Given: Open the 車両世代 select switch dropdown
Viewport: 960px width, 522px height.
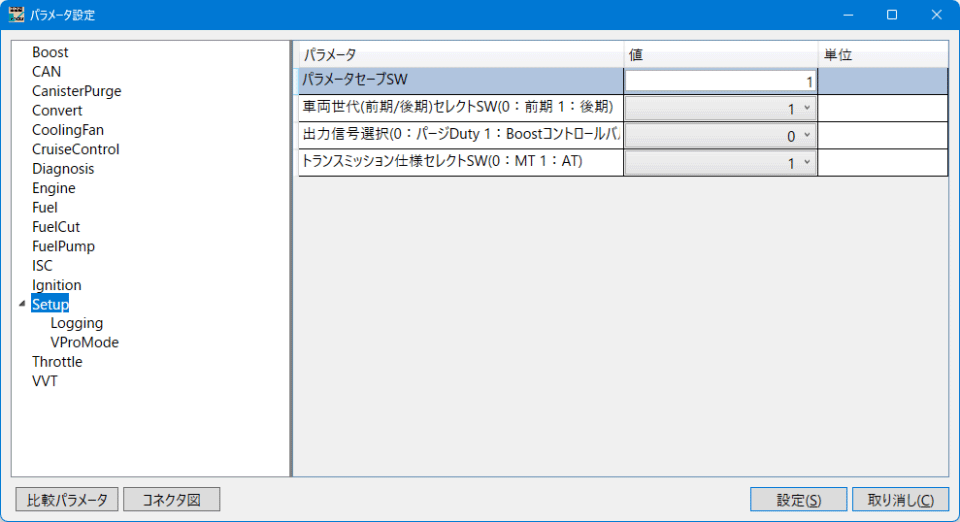Looking at the screenshot, I should [x=720, y=108].
